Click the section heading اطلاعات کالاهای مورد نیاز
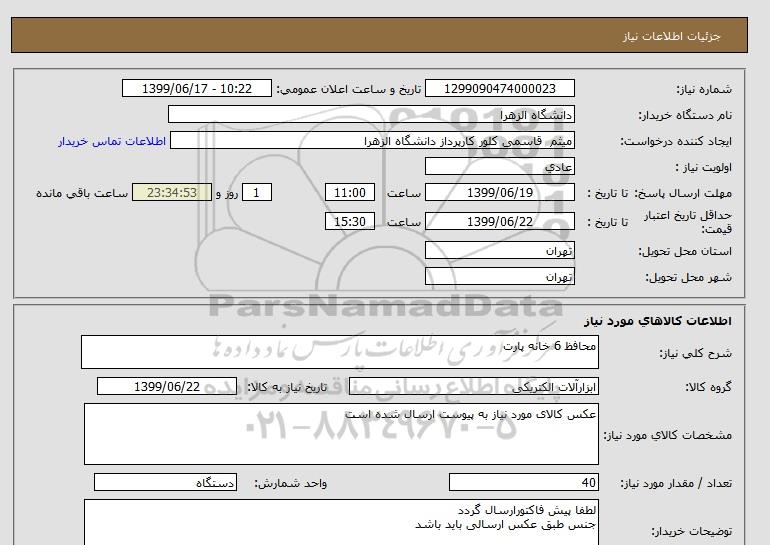This screenshot has width=770, height=545. 658,321
